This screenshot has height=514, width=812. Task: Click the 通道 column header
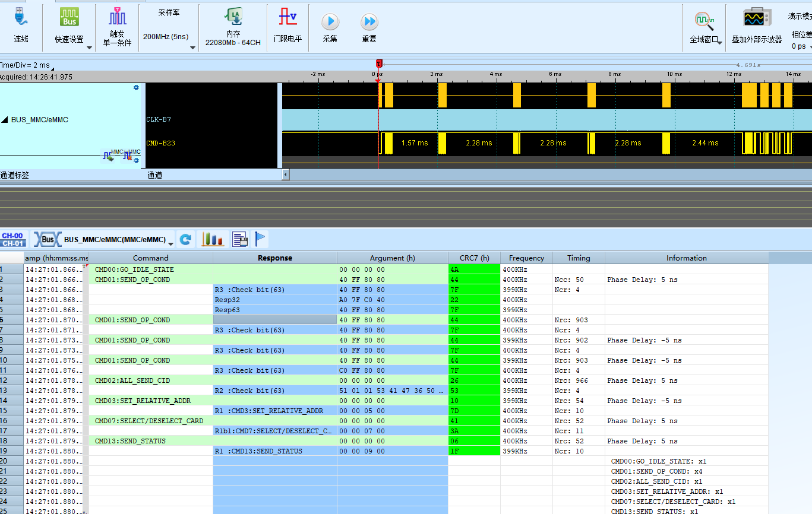pyautogui.click(x=155, y=175)
